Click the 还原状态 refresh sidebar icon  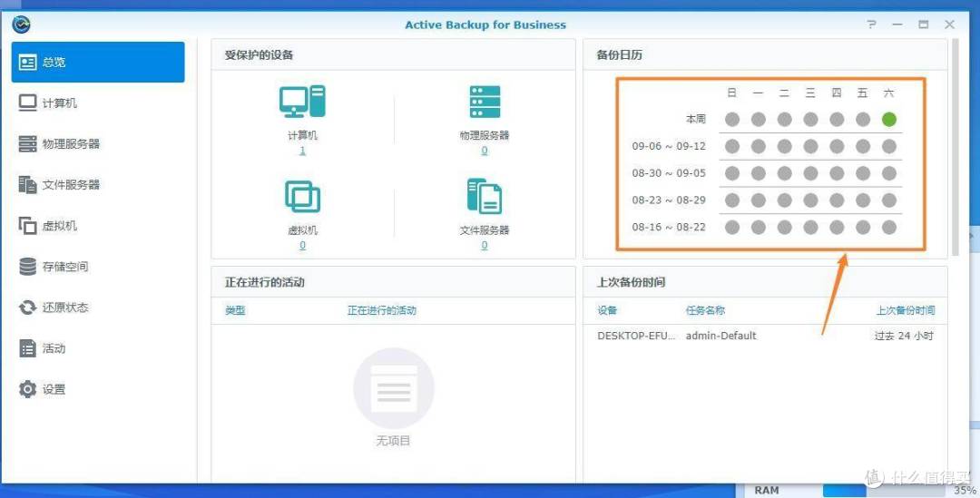point(27,308)
